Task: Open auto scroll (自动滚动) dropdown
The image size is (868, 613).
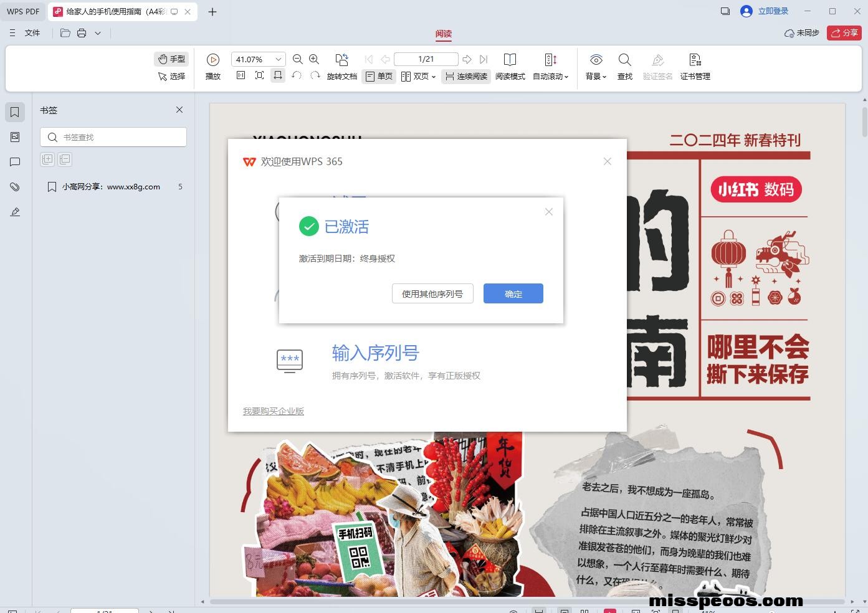Action: coord(551,67)
